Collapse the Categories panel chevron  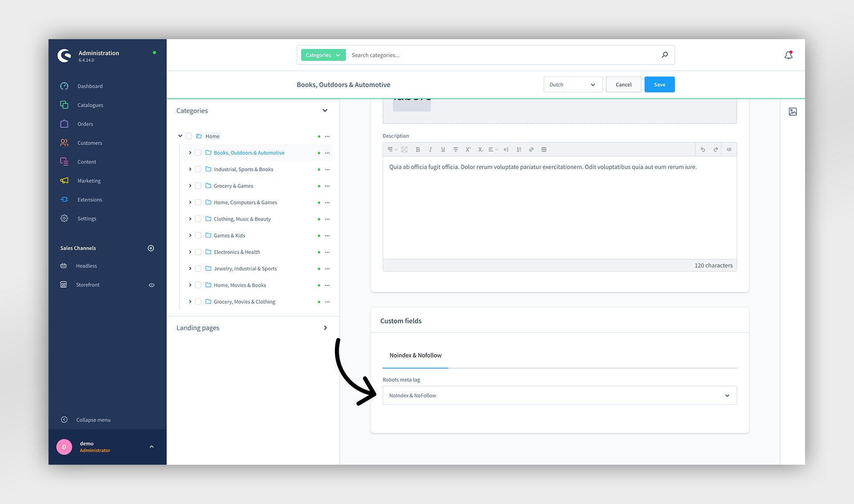[x=325, y=110]
